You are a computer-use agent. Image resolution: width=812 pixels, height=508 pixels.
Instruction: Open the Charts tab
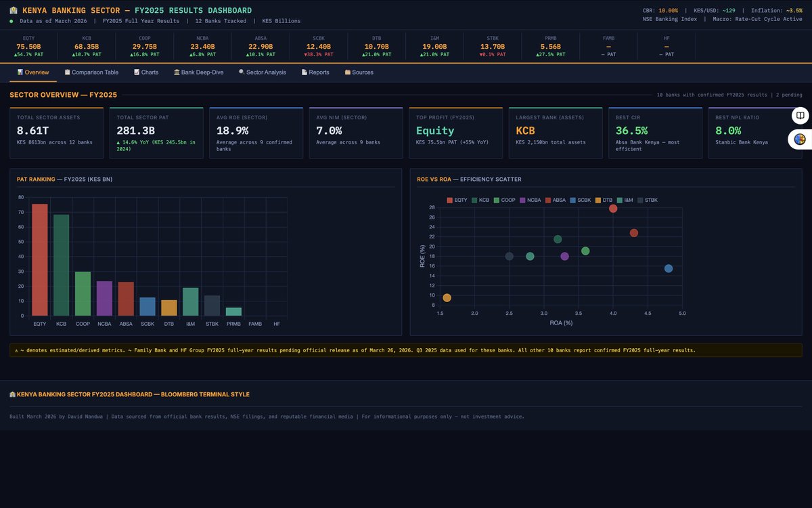coord(146,72)
